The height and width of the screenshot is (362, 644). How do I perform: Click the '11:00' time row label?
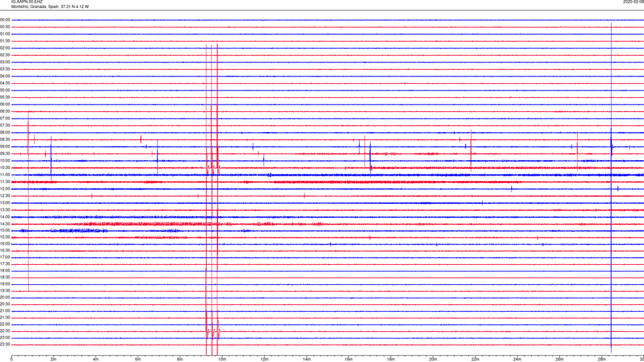click(x=5, y=175)
